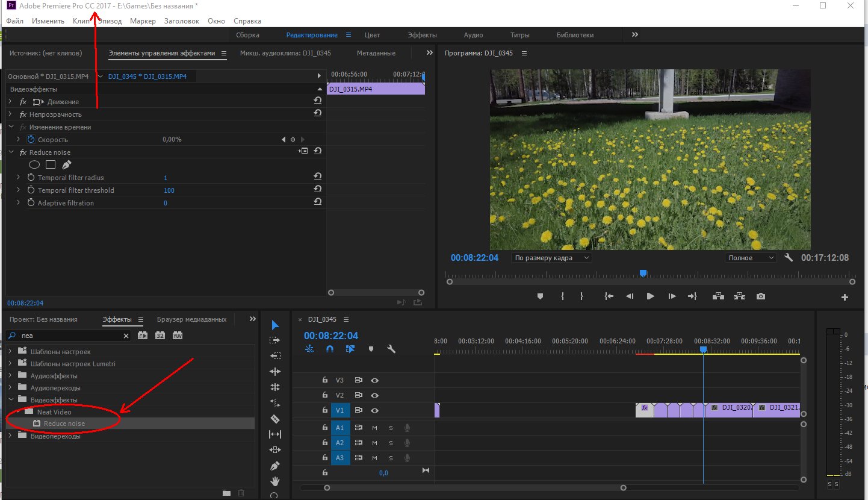The height and width of the screenshot is (500, 868).
Task: Select Reduce noise in Effects panel
Action: click(x=64, y=423)
